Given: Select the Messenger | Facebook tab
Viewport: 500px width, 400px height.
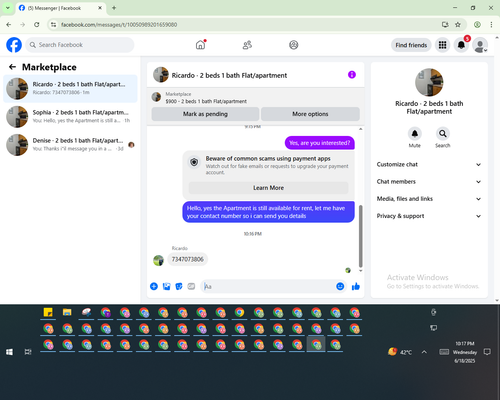Looking at the screenshot, I should 60,8.
